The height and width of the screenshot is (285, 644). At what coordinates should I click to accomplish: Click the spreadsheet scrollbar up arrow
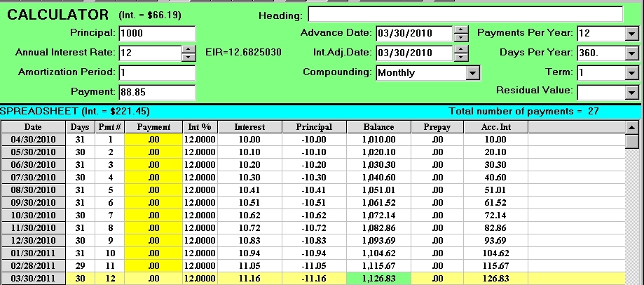633,127
